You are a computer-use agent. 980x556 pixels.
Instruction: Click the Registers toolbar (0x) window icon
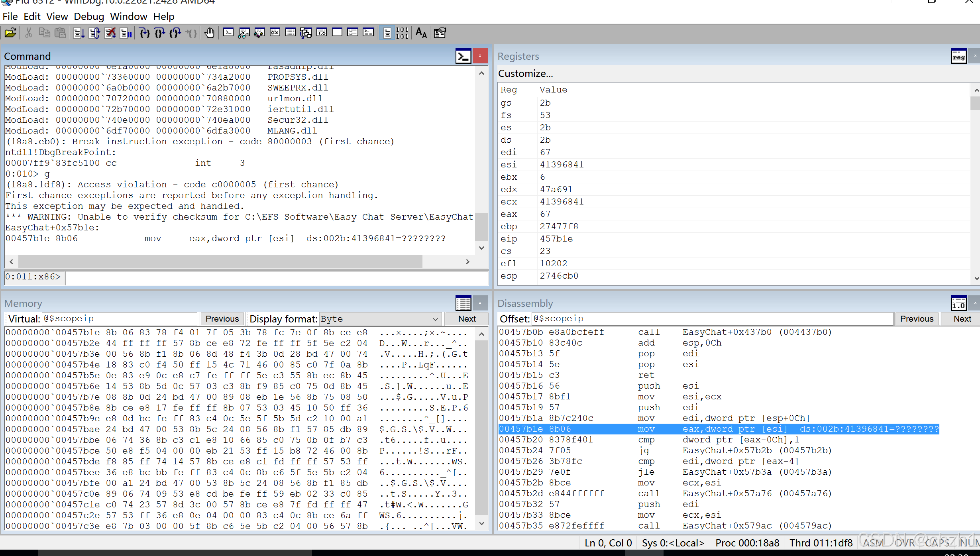click(x=275, y=33)
